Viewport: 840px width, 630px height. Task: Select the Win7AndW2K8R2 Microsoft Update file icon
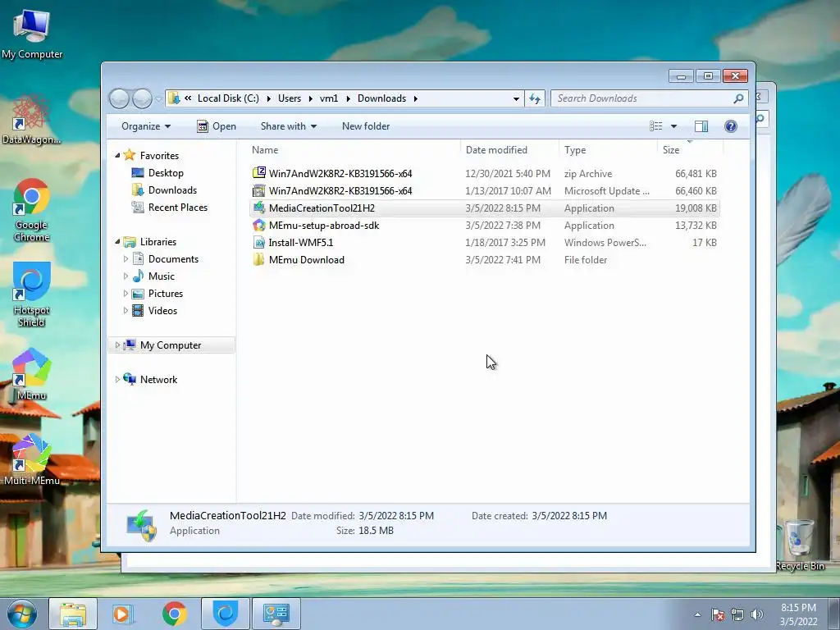[258, 190]
